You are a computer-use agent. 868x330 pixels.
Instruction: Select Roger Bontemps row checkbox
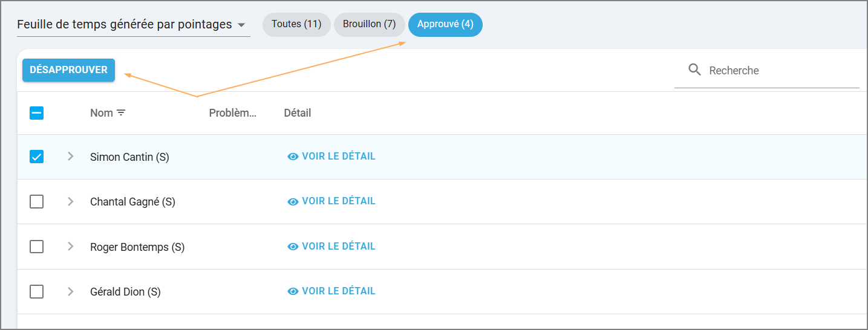tap(37, 247)
